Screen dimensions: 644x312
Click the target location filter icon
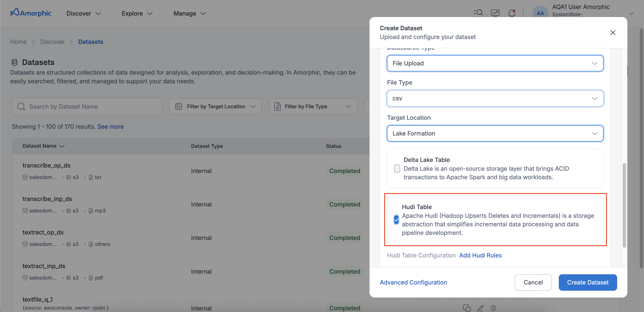tap(179, 107)
